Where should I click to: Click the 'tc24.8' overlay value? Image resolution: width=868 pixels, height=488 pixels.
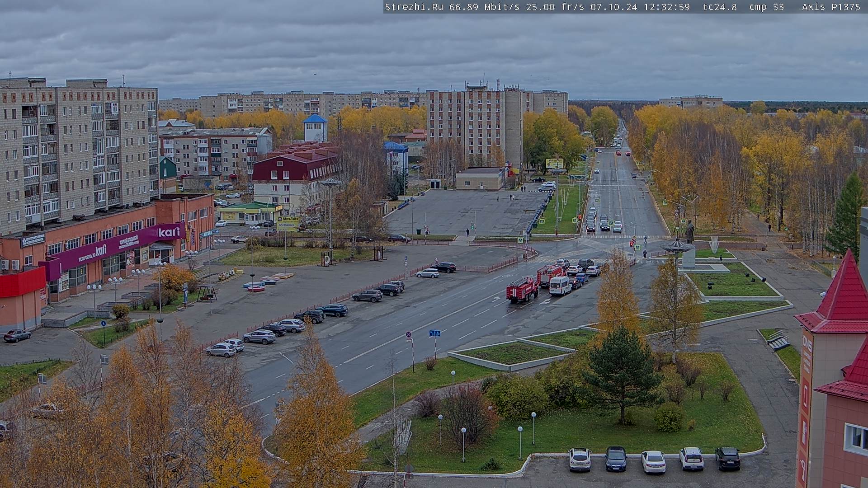coord(720,7)
